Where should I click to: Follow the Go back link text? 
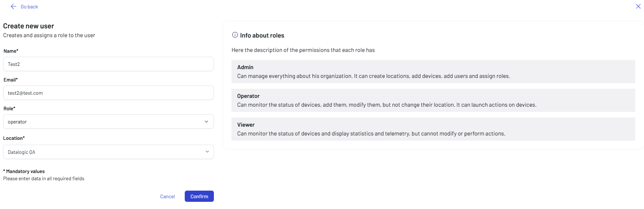[29, 7]
